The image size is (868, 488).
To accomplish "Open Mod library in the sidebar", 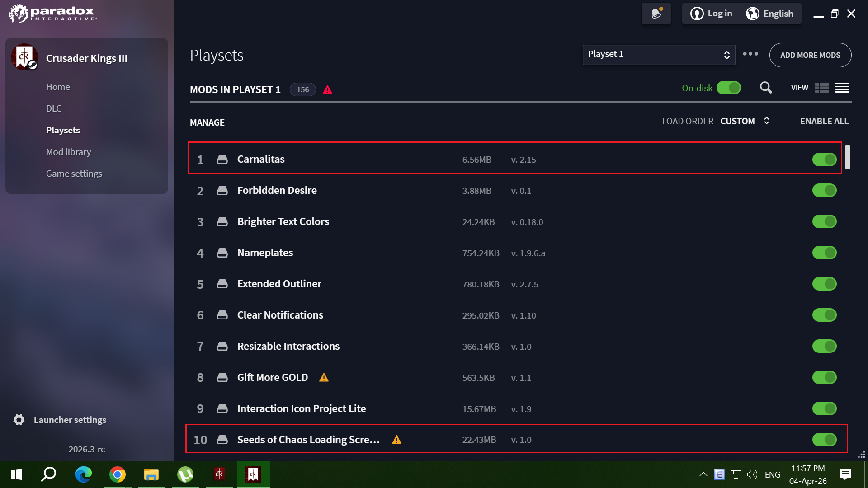I will pyautogui.click(x=69, y=152).
